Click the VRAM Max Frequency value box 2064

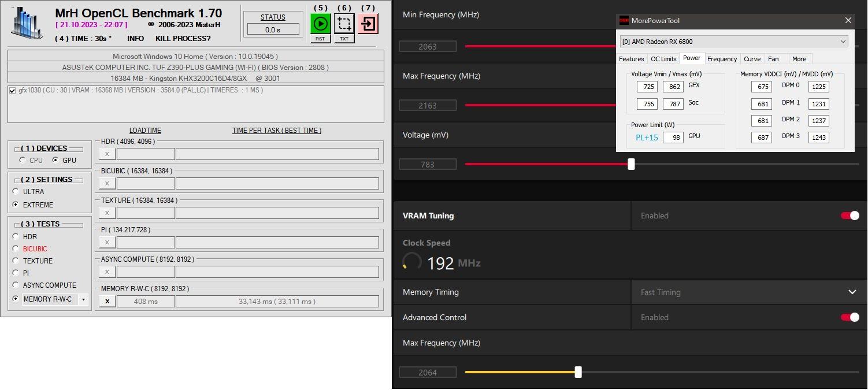tap(428, 372)
